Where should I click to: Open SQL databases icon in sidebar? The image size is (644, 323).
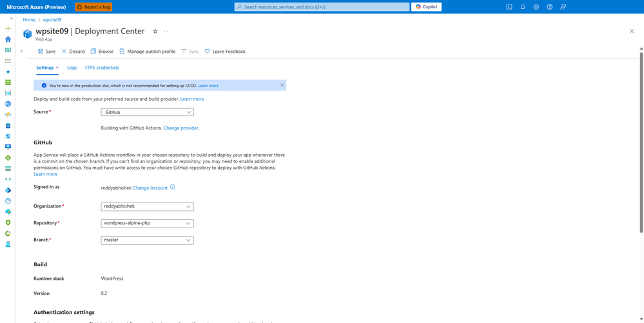pyautogui.click(x=8, y=125)
